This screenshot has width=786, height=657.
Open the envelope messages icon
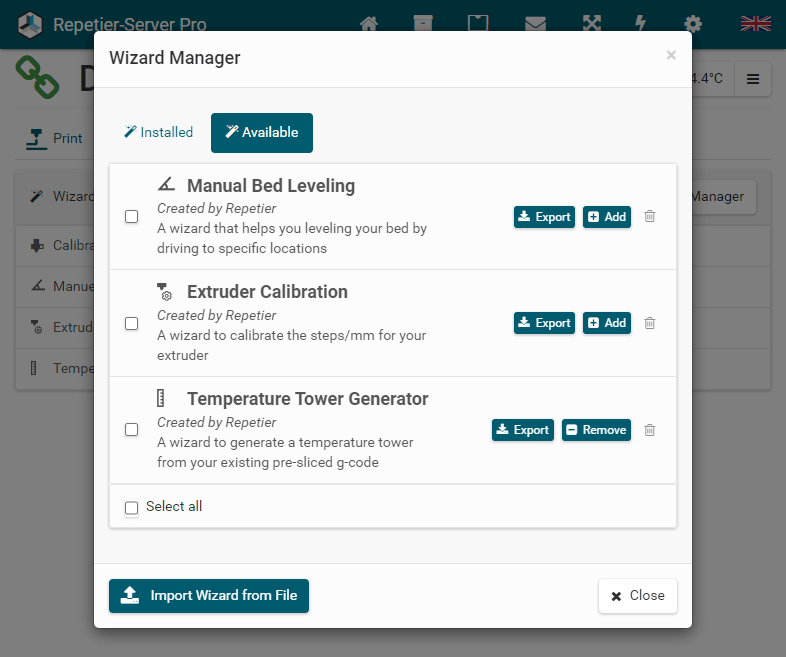tap(535, 24)
